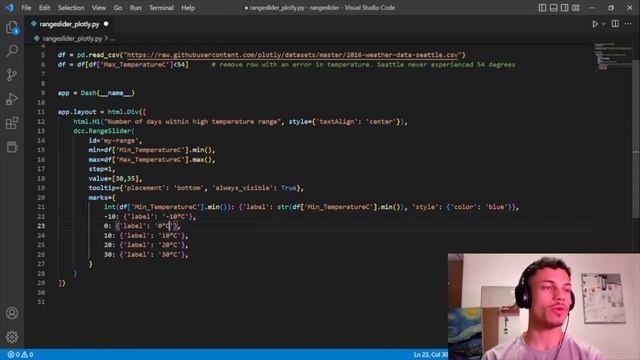Open the Help menu
This screenshot has height=360, width=640.
[188, 8]
